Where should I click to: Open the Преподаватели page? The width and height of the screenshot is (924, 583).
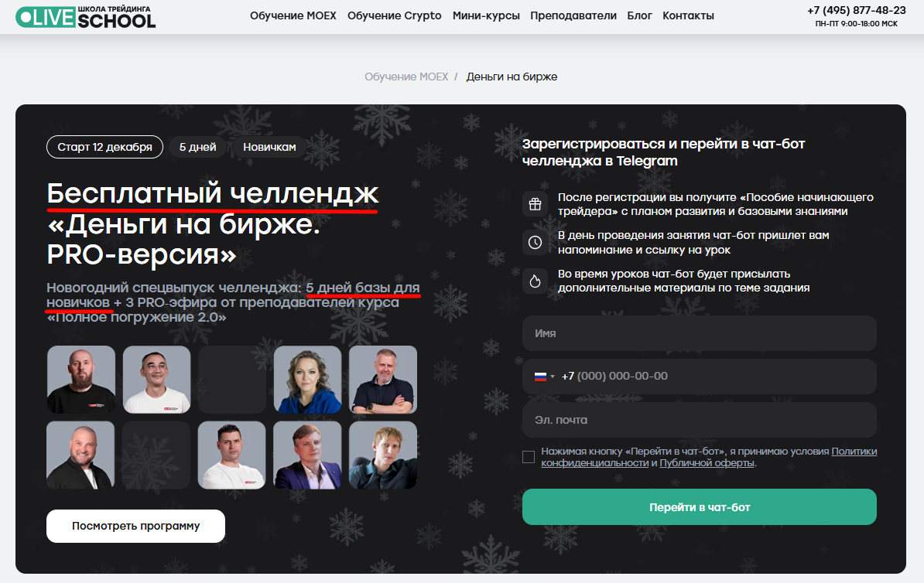coord(573,16)
